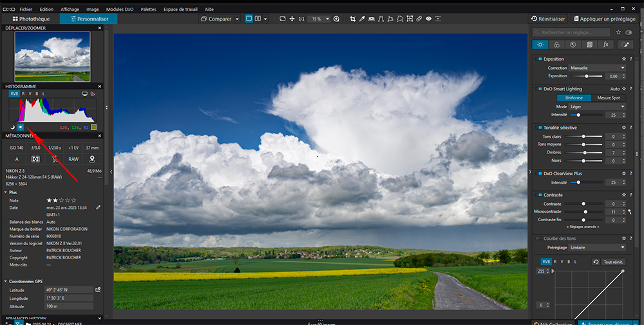The image size is (644, 325).
Task: Switch to side-by-side view mode
Action: 258,19
